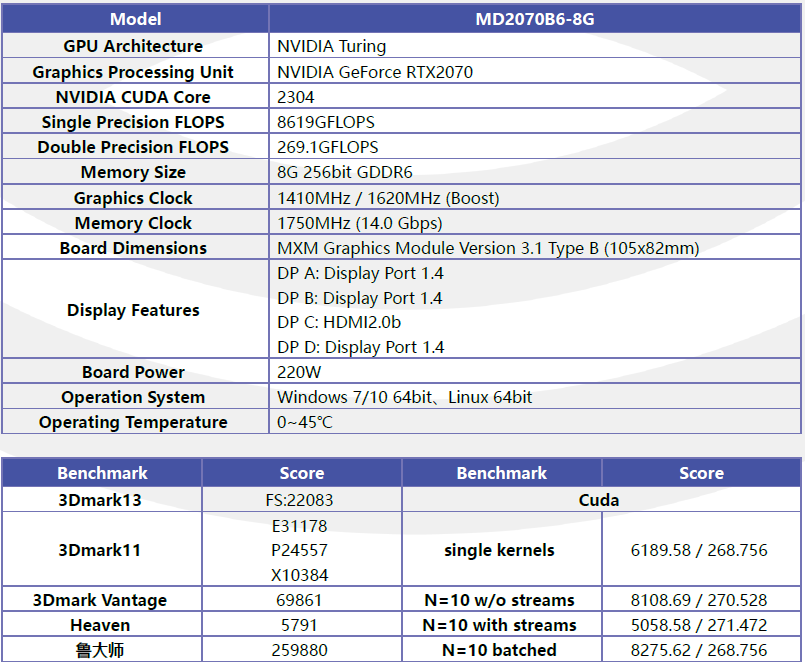Click the 'MXM Graphics Module Version 3.1' value
Screen dimensions: 805x664
[x=488, y=249]
